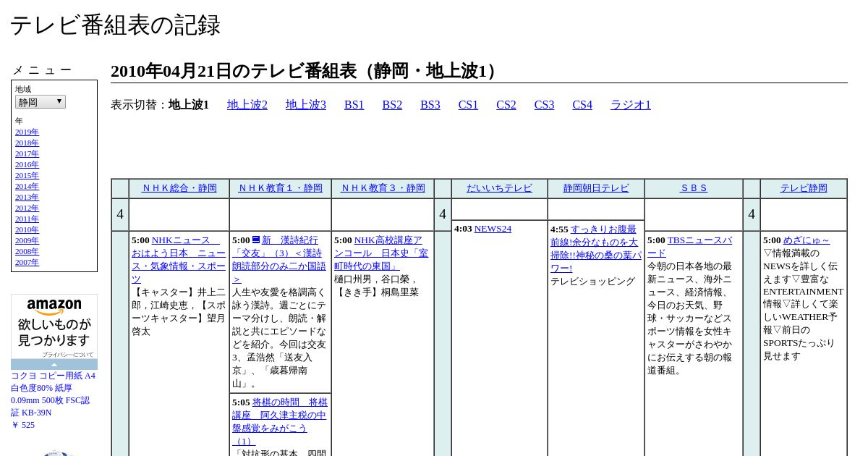Viewport: 868px width, 456px height.
Task: Open the ＮＨＫ教育３・静岡 channel header
Action: 383,188
